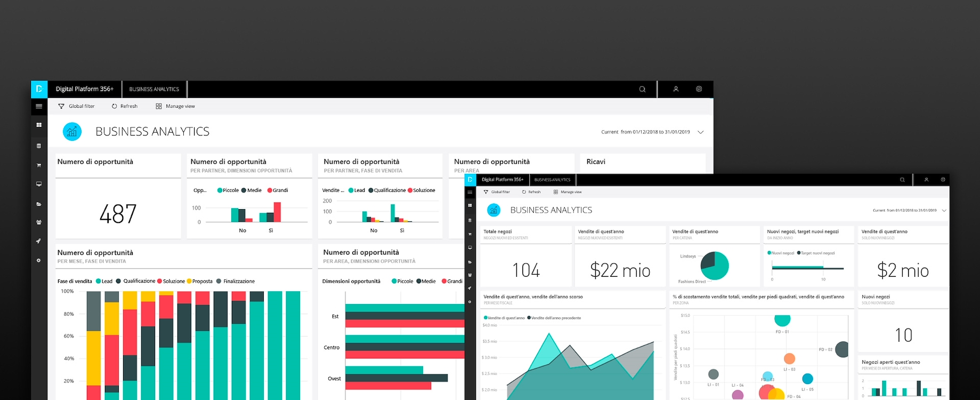
Task: Toggle the Vendite dell'anno precedente legend item
Action: point(554,318)
